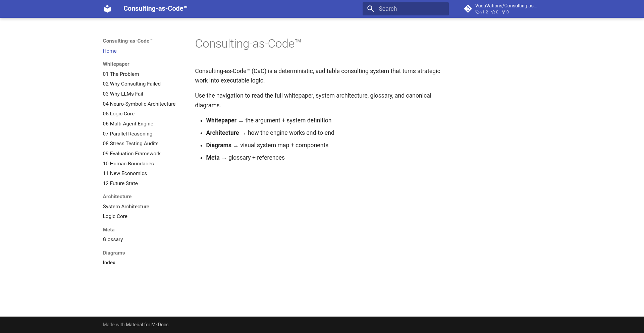Open chapter 12 Future State
Screen dimensions: 644x333
point(120,183)
